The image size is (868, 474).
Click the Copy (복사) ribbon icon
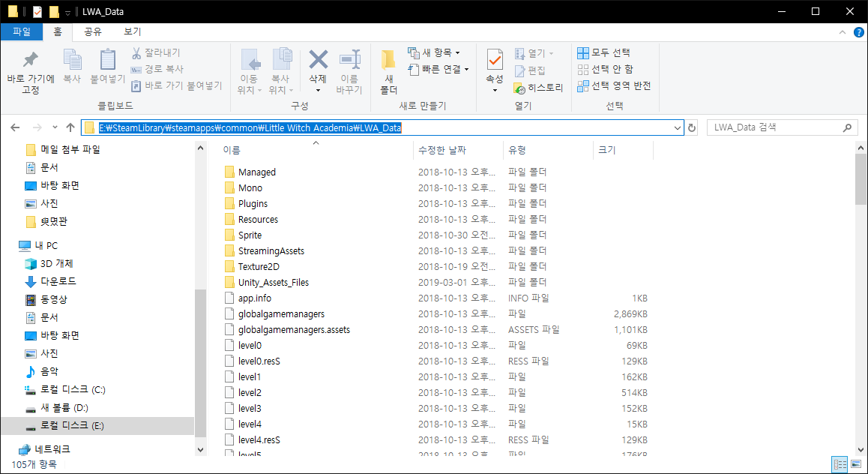click(72, 60)
